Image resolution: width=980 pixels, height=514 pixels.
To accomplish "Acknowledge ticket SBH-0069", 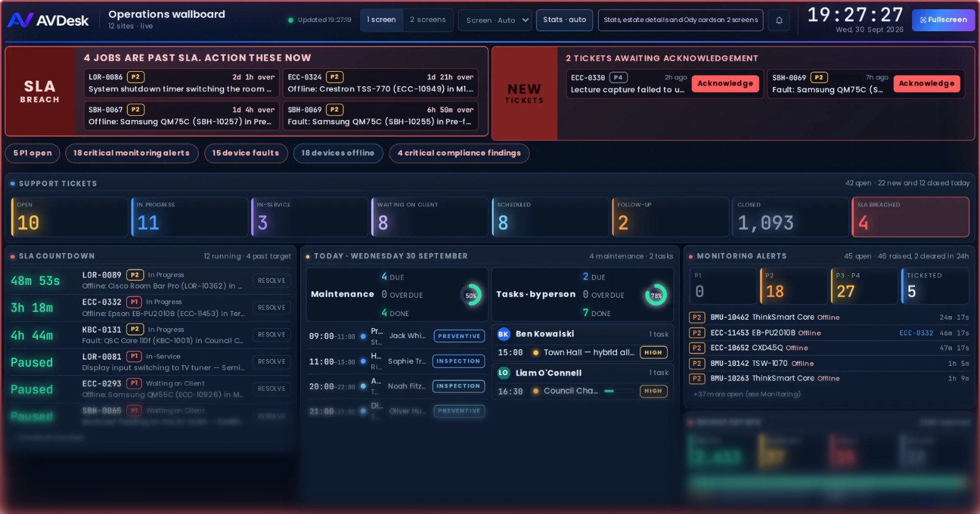I will pos(927,83).
